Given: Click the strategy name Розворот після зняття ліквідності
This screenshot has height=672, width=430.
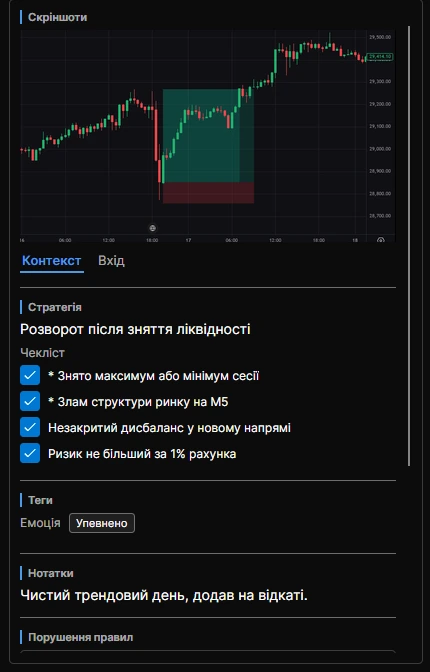Looking at the screenshot, I should click(135, 329).
